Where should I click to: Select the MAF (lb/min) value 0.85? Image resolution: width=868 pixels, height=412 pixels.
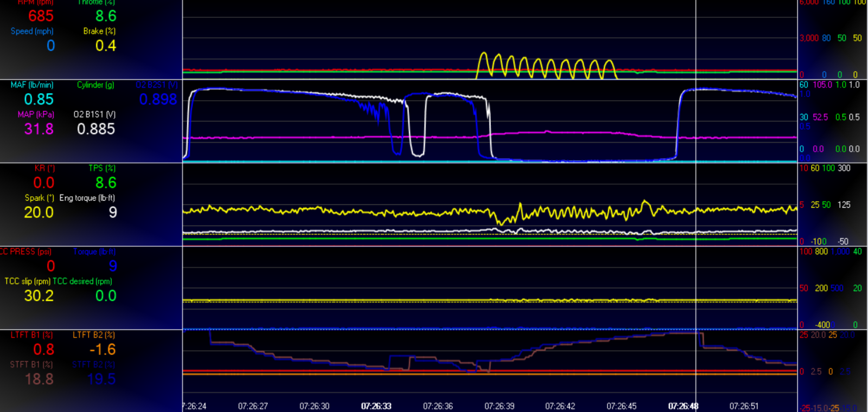(x=39, y=99)
